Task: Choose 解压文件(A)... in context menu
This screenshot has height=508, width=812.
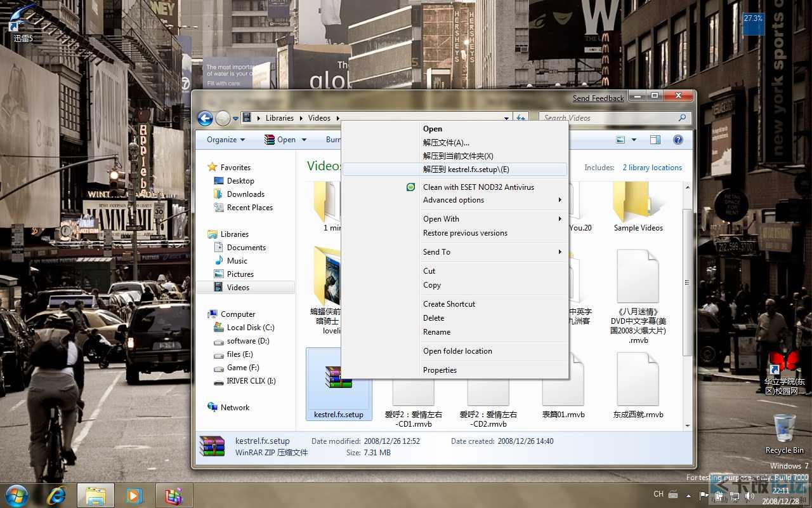Action: point(454,143)
